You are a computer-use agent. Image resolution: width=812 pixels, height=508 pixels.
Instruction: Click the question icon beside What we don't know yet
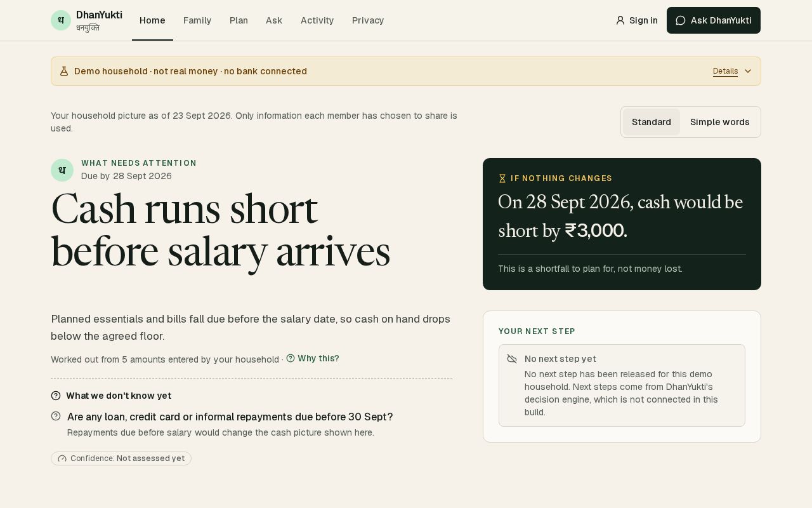[x=56, y=396]
